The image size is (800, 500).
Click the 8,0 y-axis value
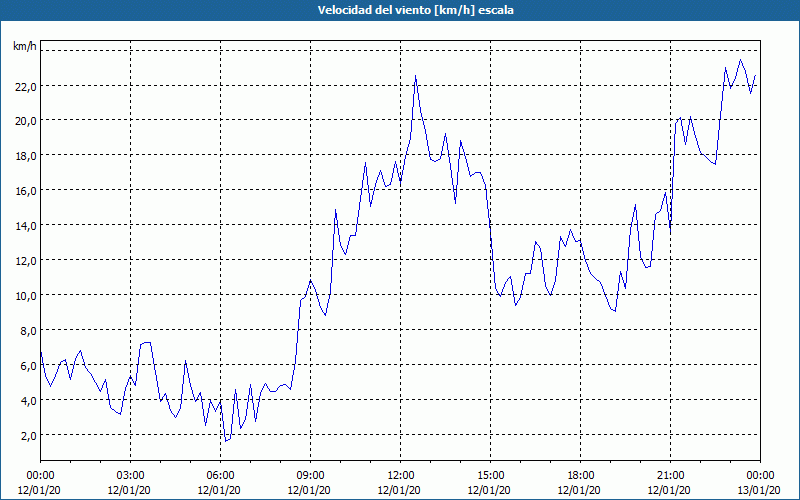click(x=28, y=332)
